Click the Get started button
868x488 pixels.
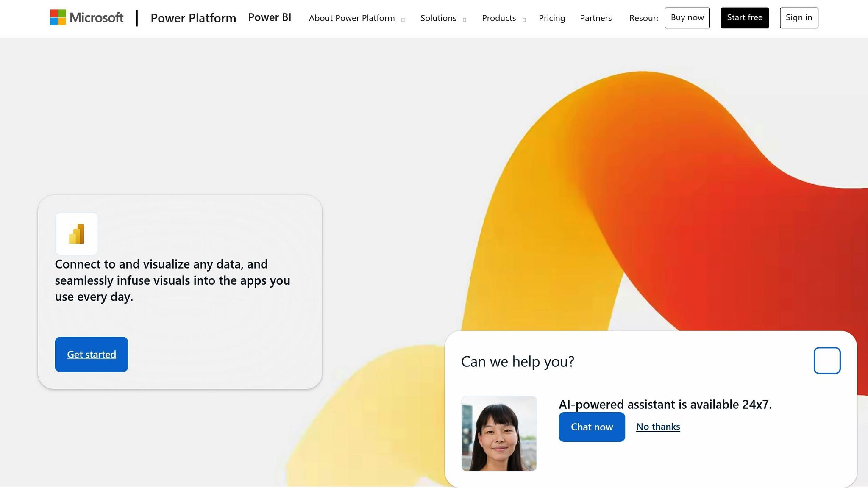[x=91, y=355]
